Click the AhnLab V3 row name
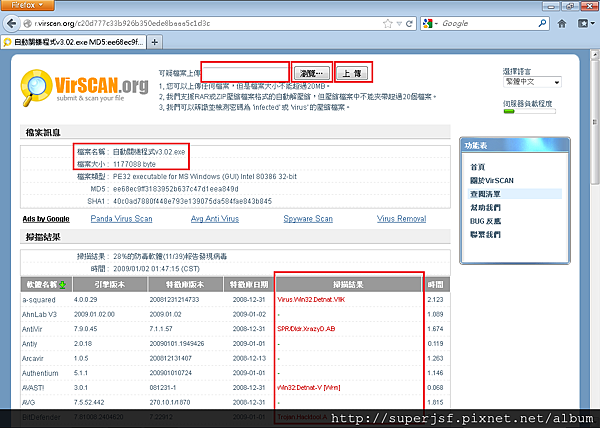The width and height of the screenshot is (600, 428). pyautogui.click(x=39, y=314)
